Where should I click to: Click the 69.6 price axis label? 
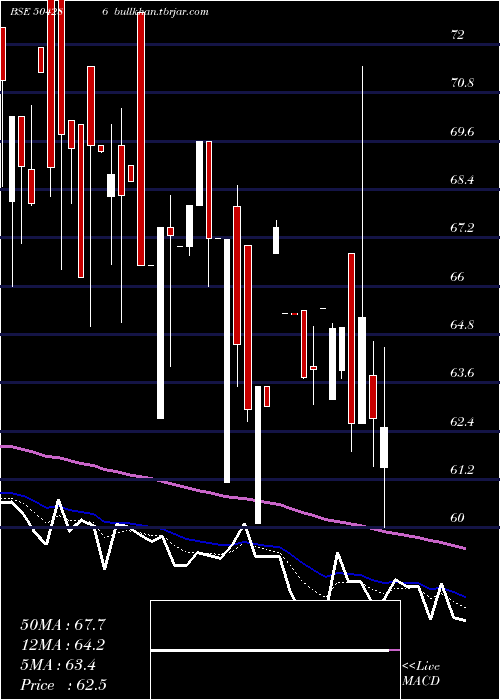pos(462,131)
